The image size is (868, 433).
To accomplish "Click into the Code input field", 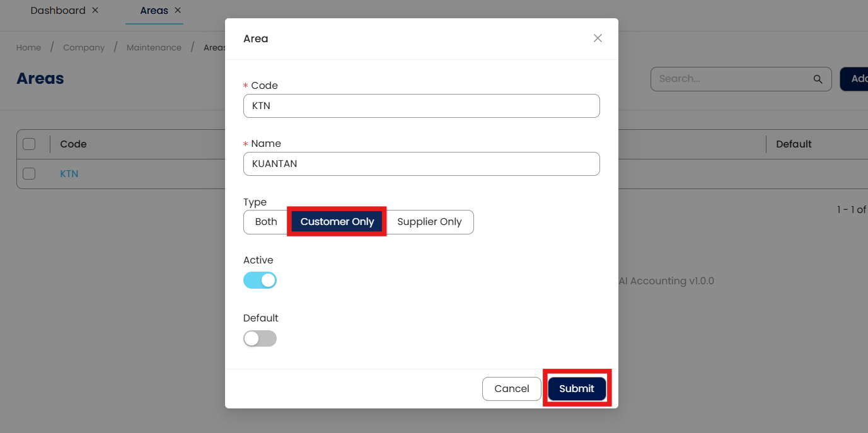I will (421, 106).
